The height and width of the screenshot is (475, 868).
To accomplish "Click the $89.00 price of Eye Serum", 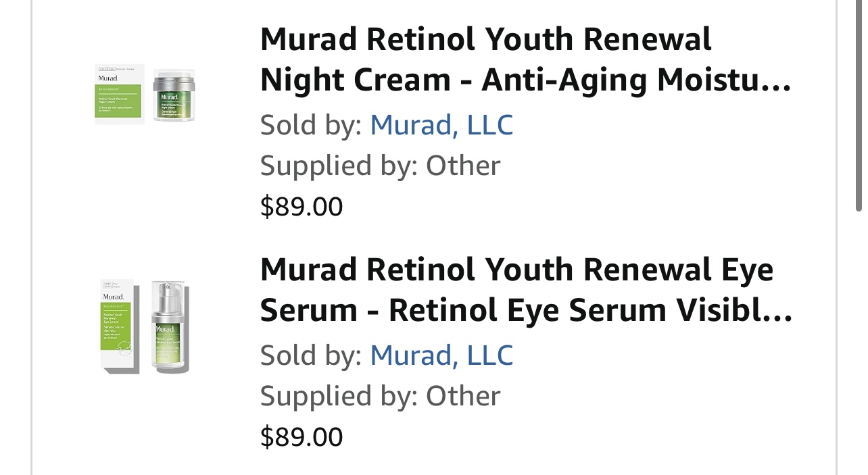I will point(302,436).
